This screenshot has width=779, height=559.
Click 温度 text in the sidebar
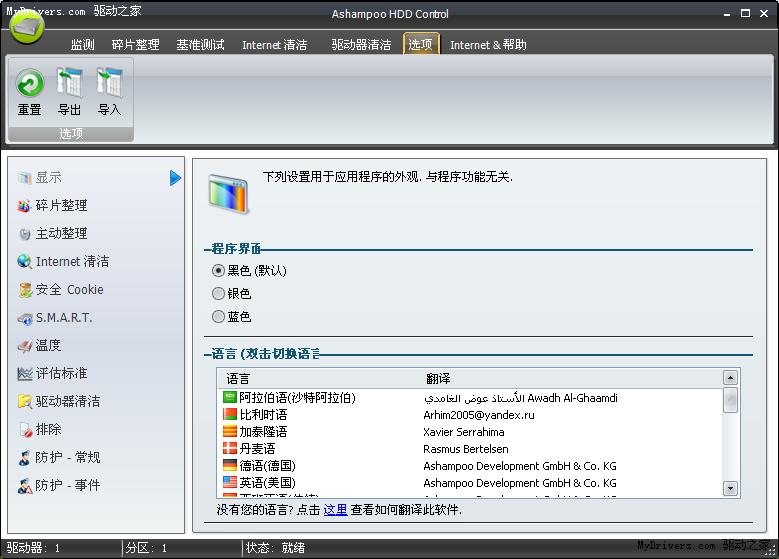pos(48,345)
